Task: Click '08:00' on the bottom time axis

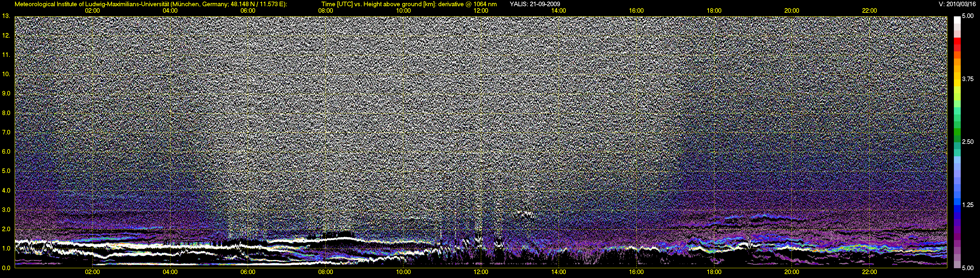Action: pyautogui.click(x=326, y=272)
